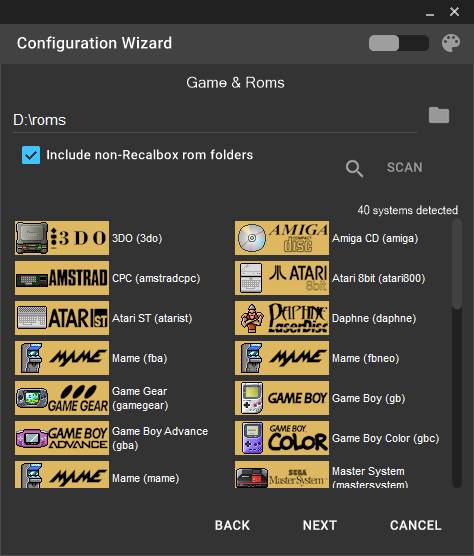
Task: Click the Atari 8bit (atari800) label
Action: [378, 278]
